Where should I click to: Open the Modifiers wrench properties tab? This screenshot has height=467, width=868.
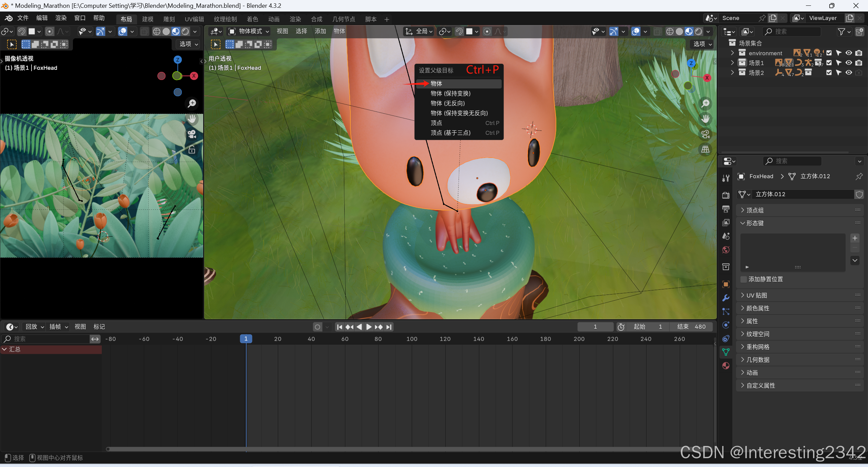(x=726, y=298)
